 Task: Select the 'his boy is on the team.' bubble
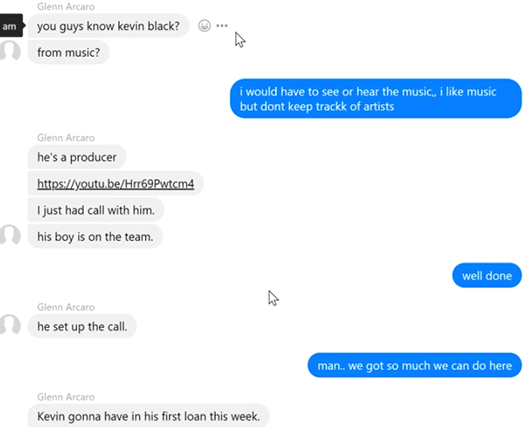95,236
